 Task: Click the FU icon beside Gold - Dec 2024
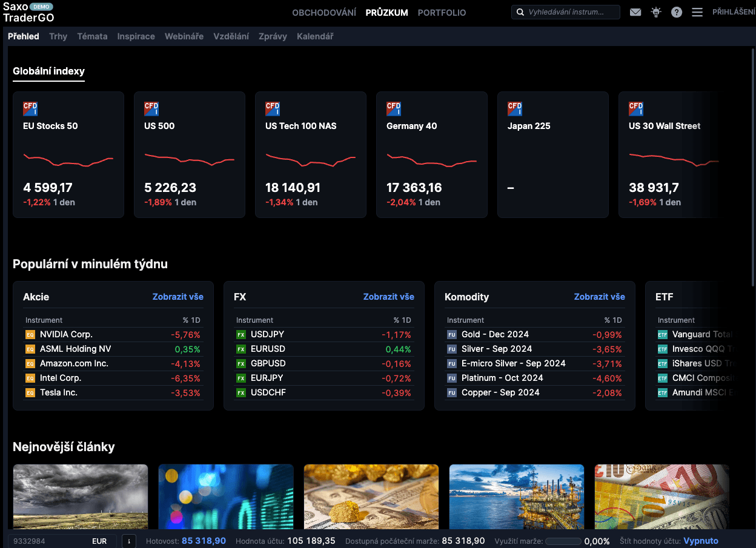click(451, 334)
